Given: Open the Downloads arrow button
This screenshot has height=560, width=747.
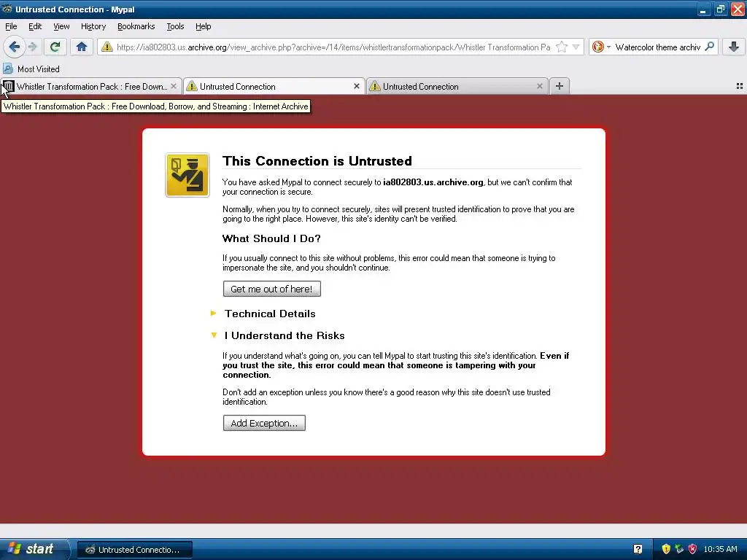Looking at the screenshot, I should click(734, 47).
